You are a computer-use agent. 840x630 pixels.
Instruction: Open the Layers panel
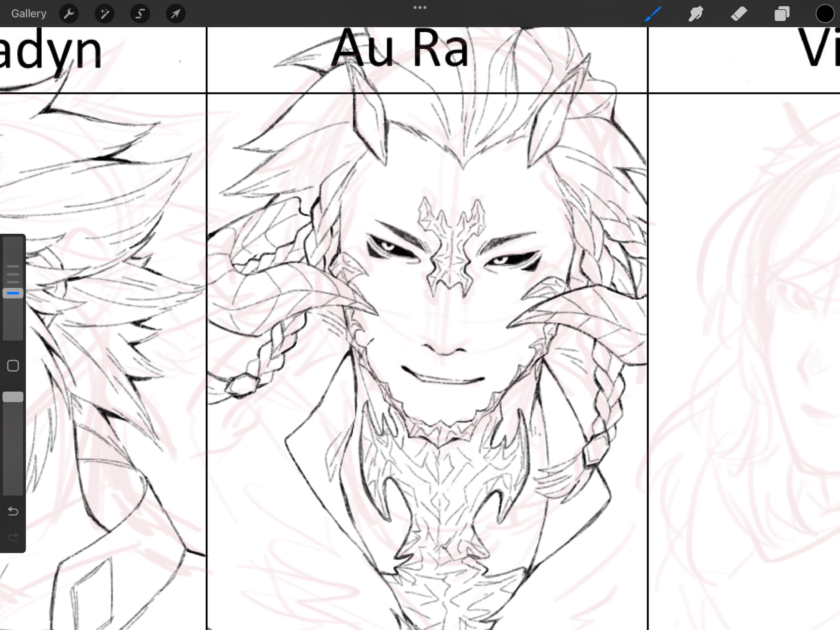[782, 14]
